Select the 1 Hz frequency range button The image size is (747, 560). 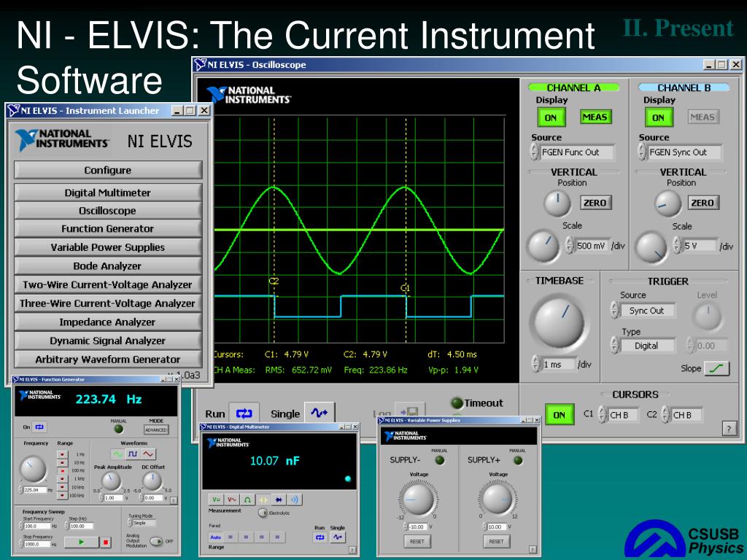click(62, 454)
